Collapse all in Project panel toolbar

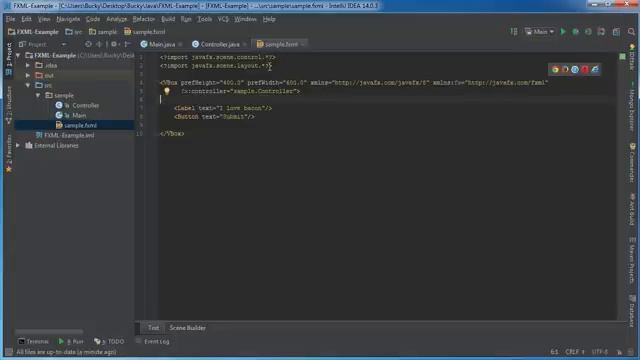[99, 44]
